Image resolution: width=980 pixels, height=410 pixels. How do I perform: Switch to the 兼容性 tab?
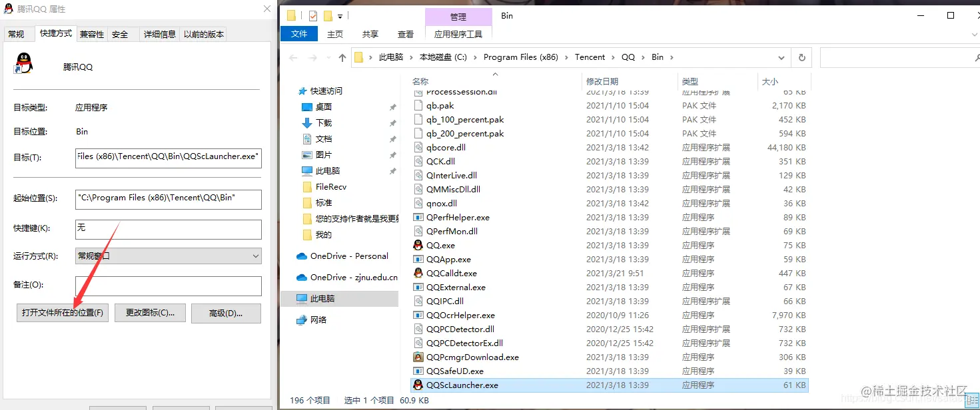(91, 33)
